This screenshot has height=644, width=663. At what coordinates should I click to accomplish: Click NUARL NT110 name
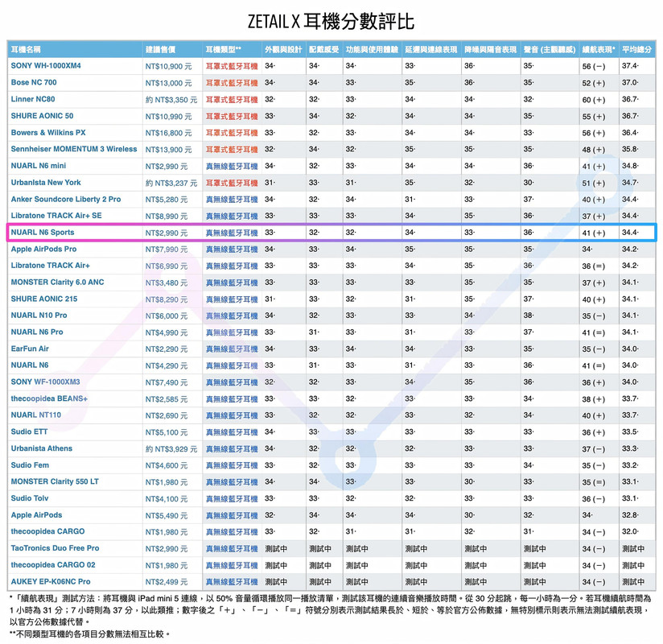(36, 415)
